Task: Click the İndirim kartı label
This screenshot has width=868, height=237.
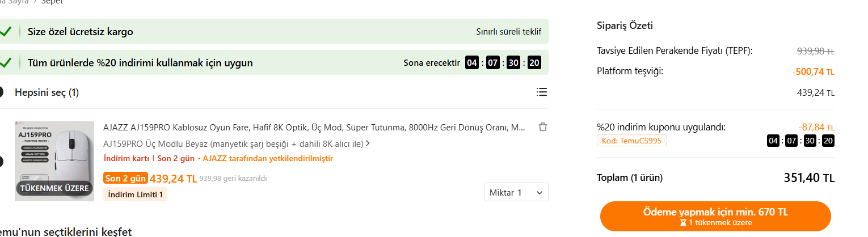Action: click(x=126, y=158)
